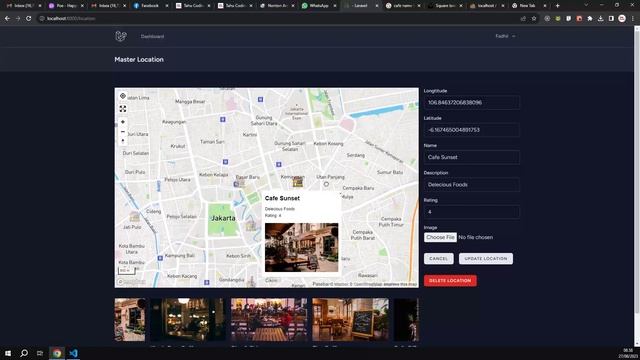The image size is (640, 360).
Task: Switch to the New Tab browser tab
Action: click(x=529, y=6)
